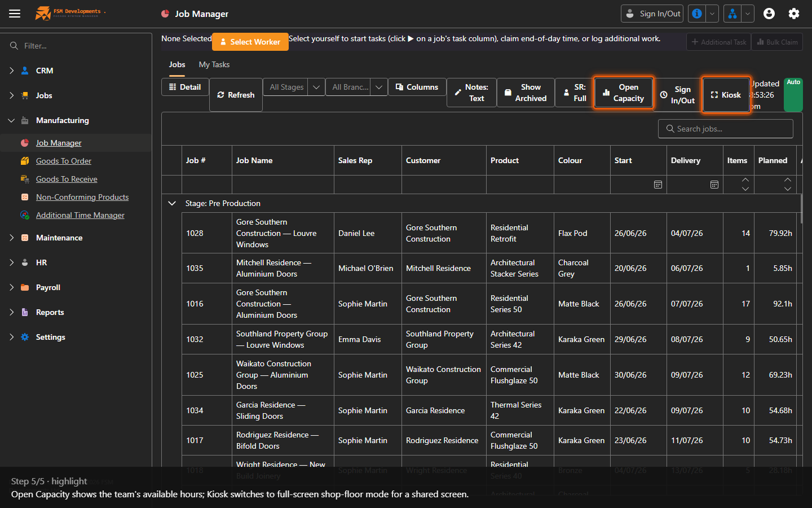812x508 pixels.
Task: Click the info icon in header
Action: point(697,14)
